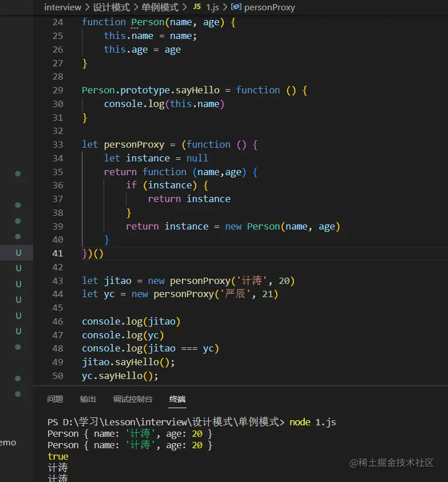Click the personProxy breadcrumb symbol

(269, 7)
